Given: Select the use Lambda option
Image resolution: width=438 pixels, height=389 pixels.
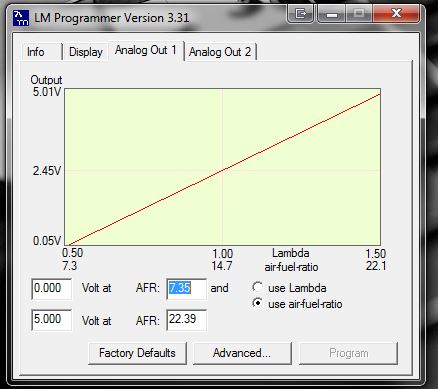Looking at the screenshot, I should [290, 288].
